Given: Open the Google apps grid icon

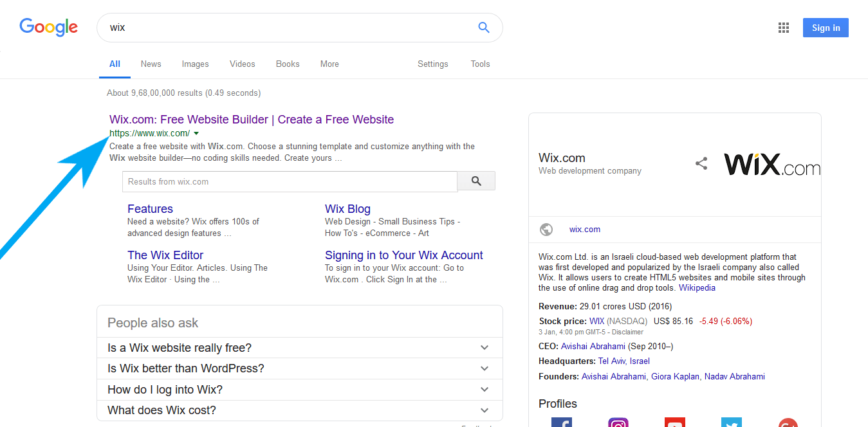Looking at the screenshot, I should click(784, 28).
